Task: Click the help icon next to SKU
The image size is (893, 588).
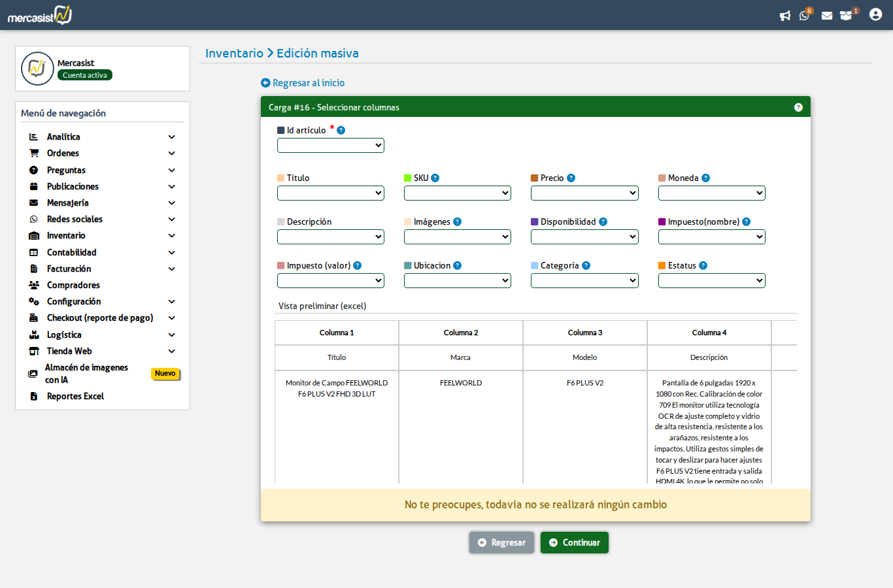Action: [x=435, y=178]
